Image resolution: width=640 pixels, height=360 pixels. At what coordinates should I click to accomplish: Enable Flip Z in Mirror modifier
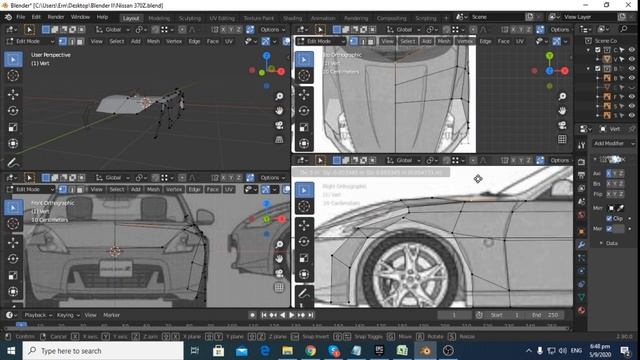pyautogui.click(x=621, y=194)
